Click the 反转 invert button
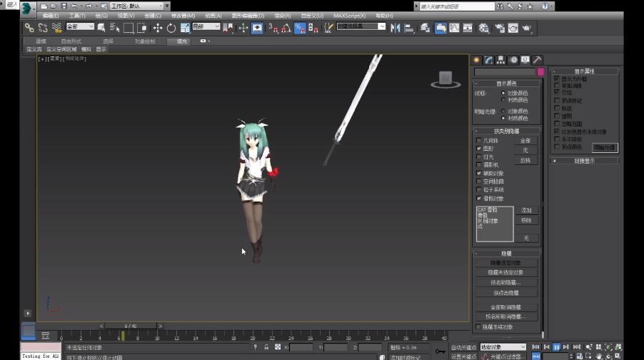 (525, 160)
